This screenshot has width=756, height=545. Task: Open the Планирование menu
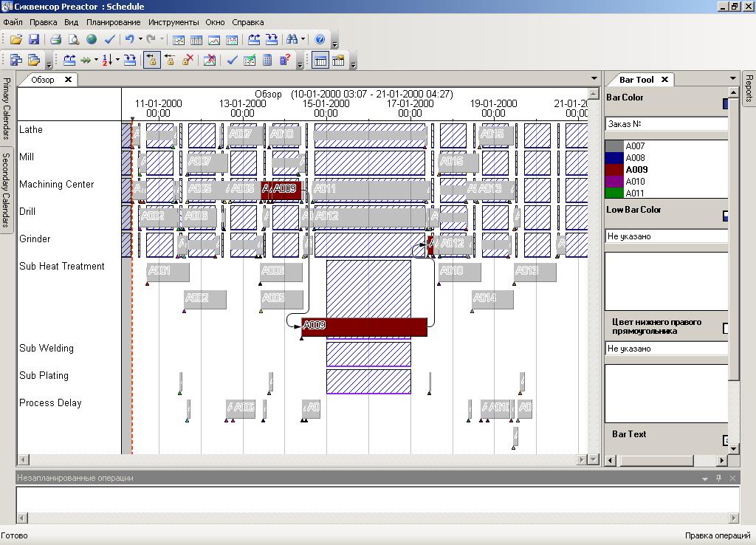113,22
